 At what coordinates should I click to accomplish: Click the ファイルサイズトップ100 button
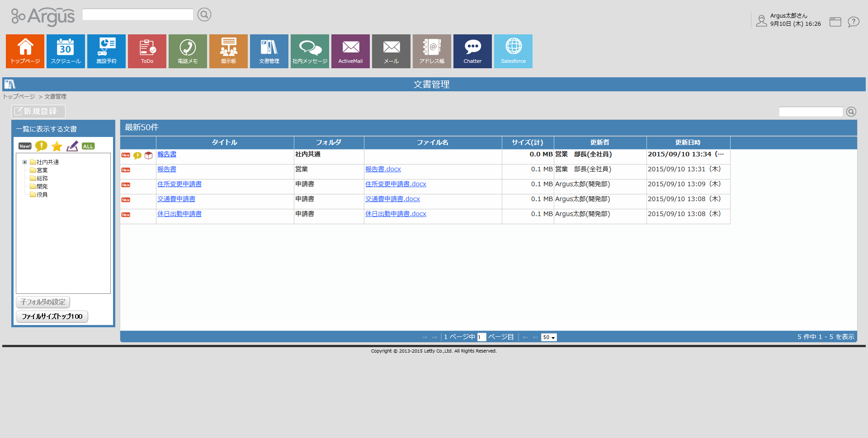[x=52, y=316]
